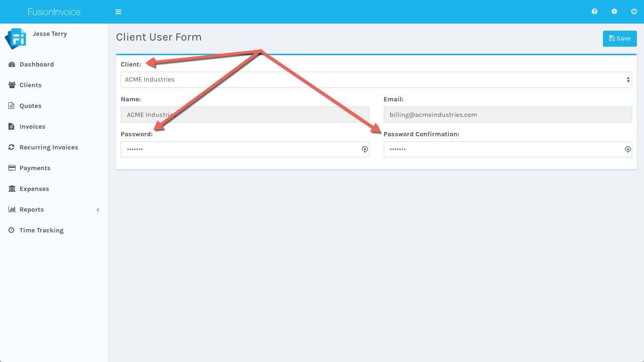The width and height of the screenshot is (644, 362).
Task: Expand the Reports submenu
Action: (32, 210)
